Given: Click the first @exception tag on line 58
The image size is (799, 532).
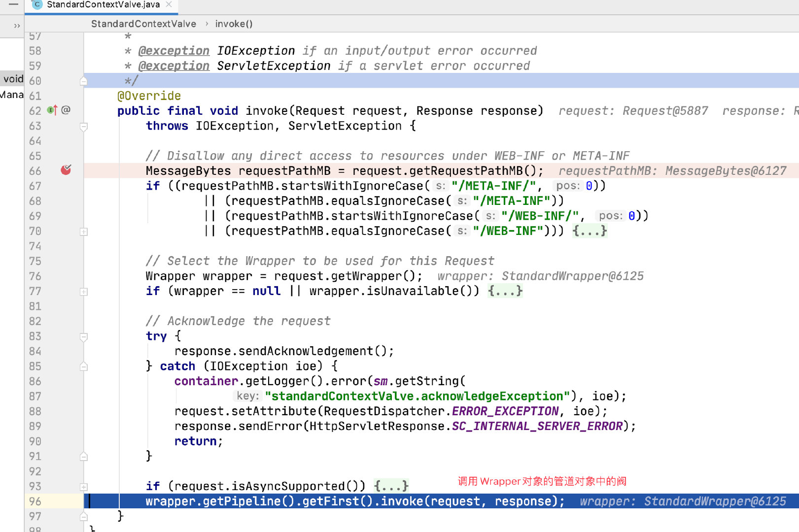Looking at the screenshot, I should pyautogui.click(x=174, y=51).
